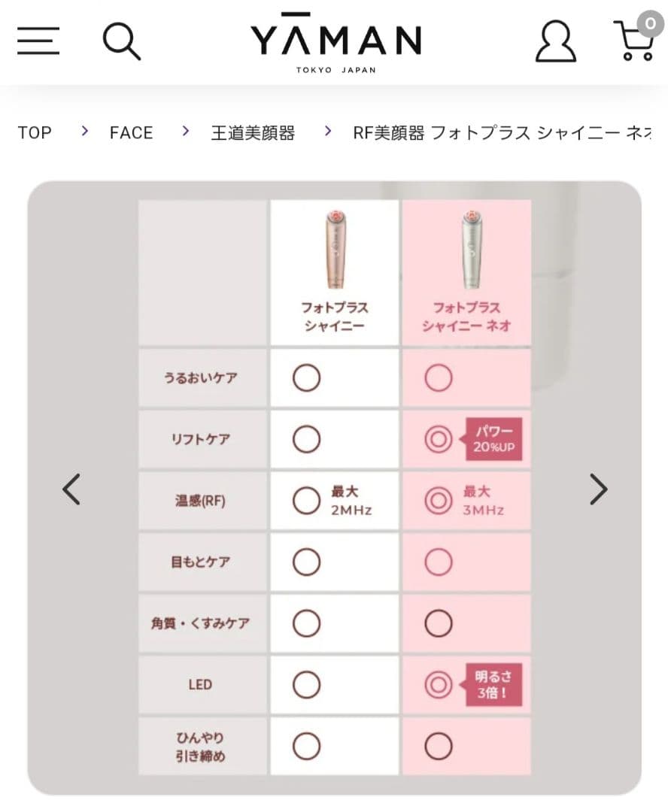This screenshot has width=668, height=812.
Task: Click the フォトプラス シャイニー product thumbnail
Action: coord(334,248)
